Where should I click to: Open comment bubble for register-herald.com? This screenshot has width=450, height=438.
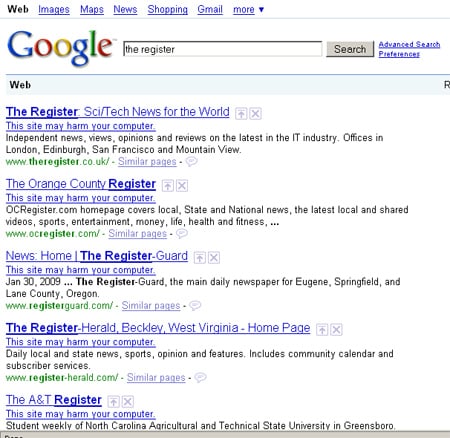tap(200, 378)
